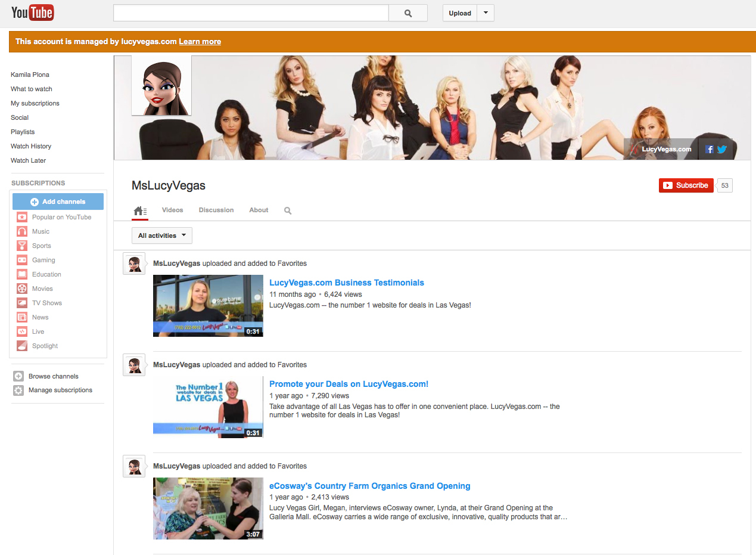The height and width of the screenshot is (555, 756).
Task: Open eCosway's Country Farm Organics Grand Opening title
Action: (x=370, y=486)
